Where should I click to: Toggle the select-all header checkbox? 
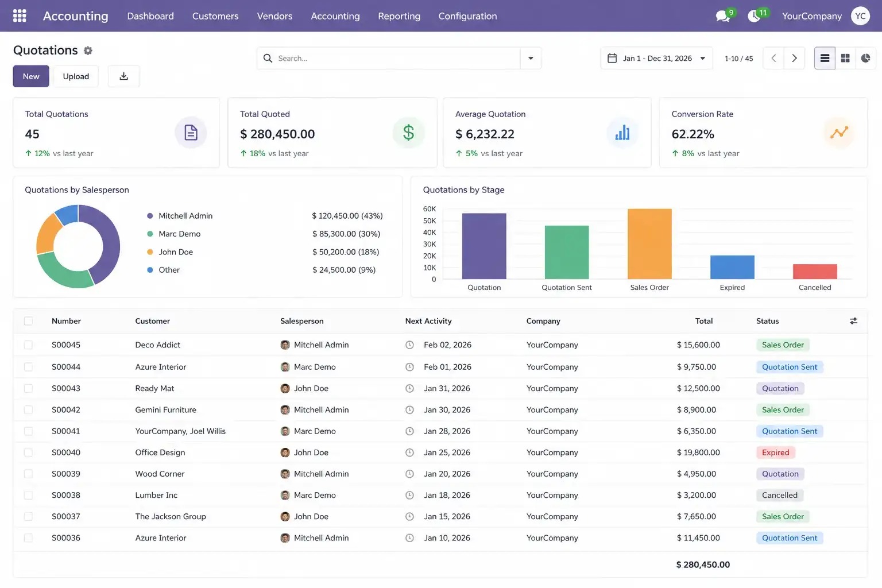28,321
